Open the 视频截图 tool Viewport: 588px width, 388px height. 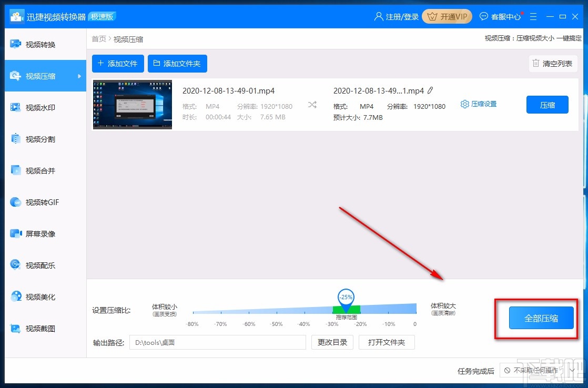[x=40, y=328]
